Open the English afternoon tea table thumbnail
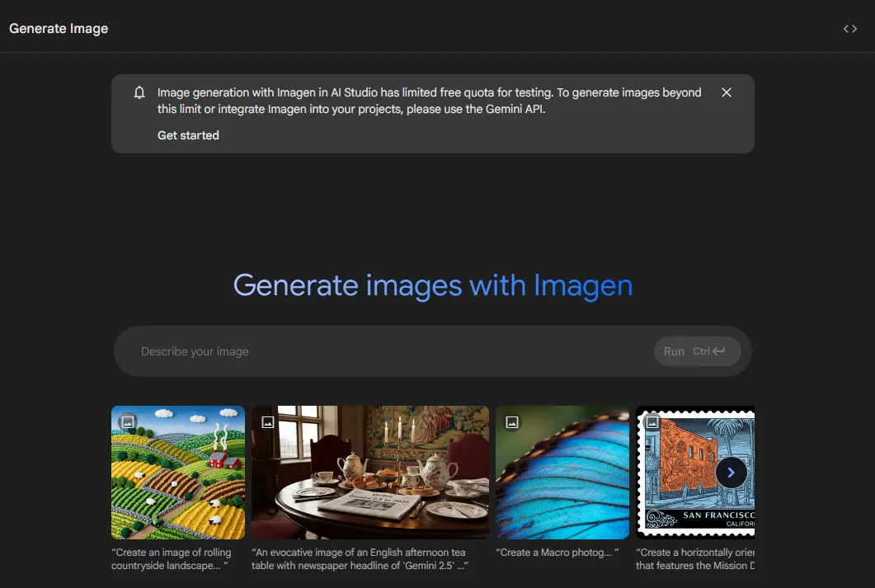 [x=370, y=473]
